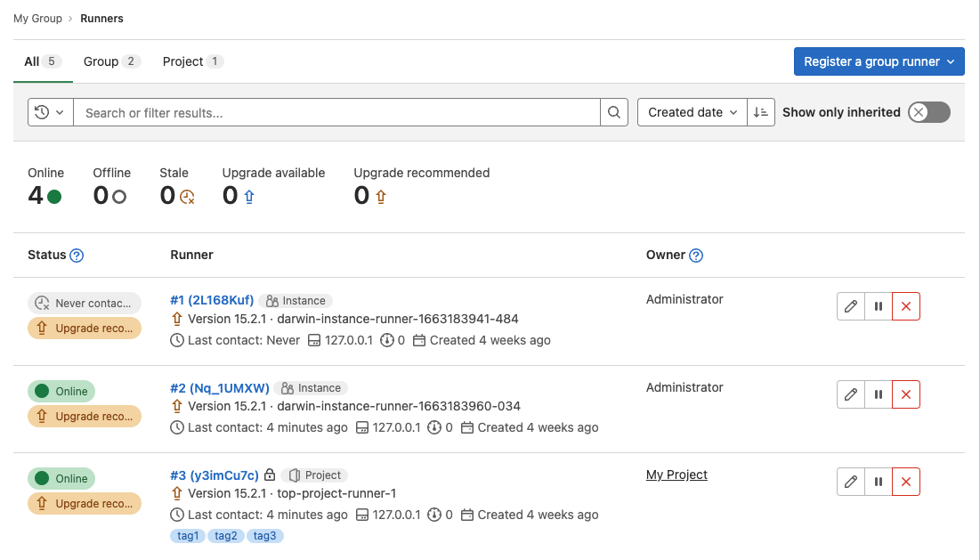This screenshot has width=980, height=560.
Task: Edit runner #1 with pencil icon
Action: (x=851, y=306)
